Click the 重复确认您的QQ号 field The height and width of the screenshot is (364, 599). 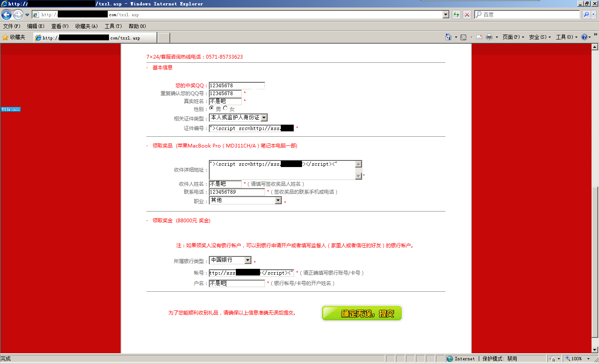(225, 93)
